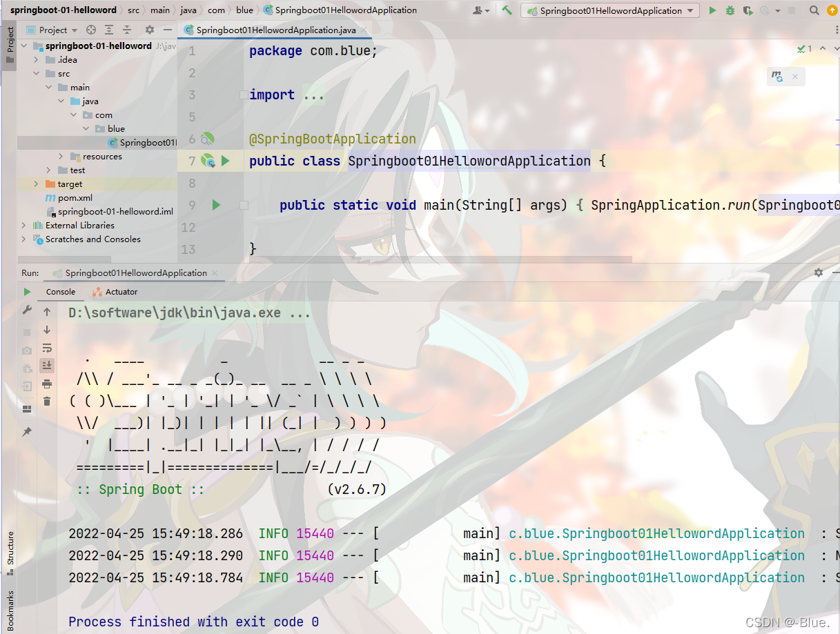Clear console output with trash icon

pos(47,402)
